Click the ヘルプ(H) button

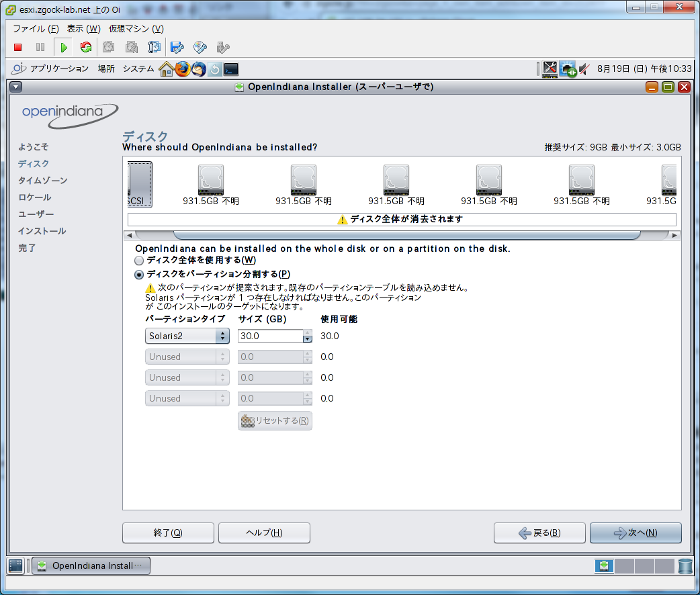tap(264, 533)
